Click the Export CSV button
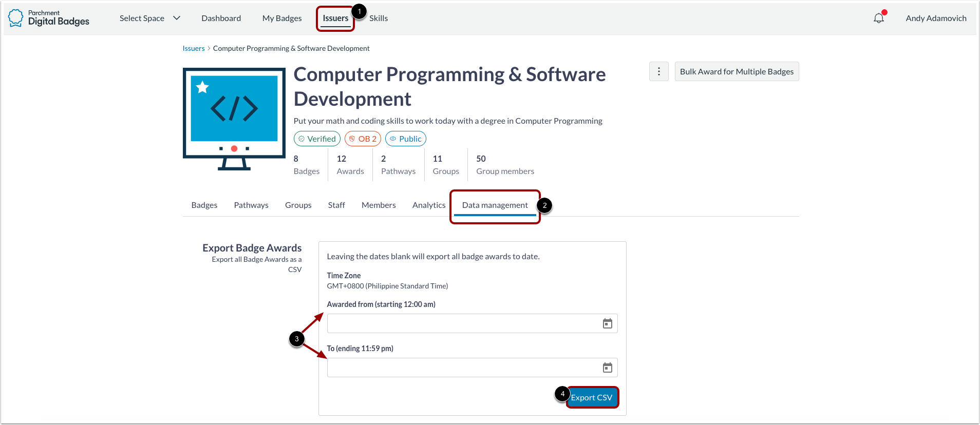This screenshot has height=425, width=980. (x=592, y=397)
